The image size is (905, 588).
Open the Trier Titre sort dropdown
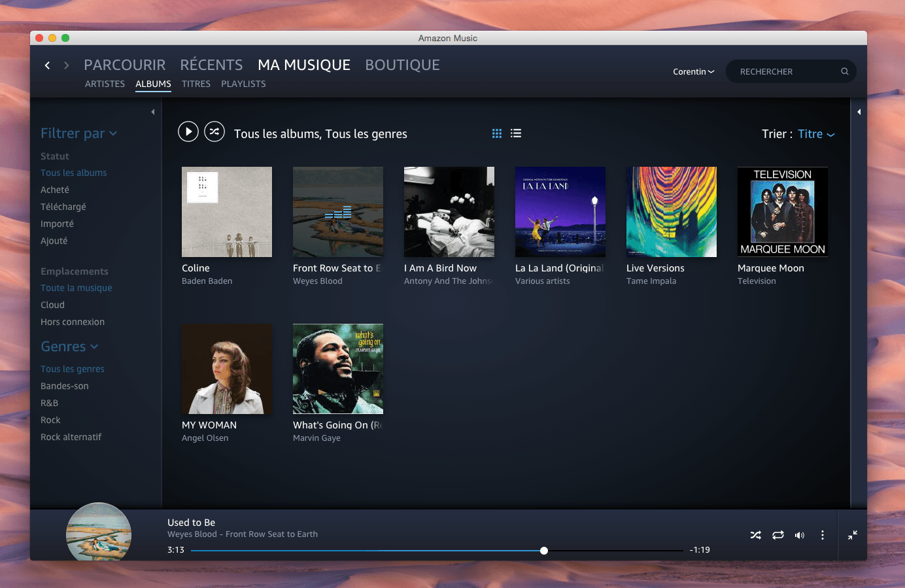point(816,134)
